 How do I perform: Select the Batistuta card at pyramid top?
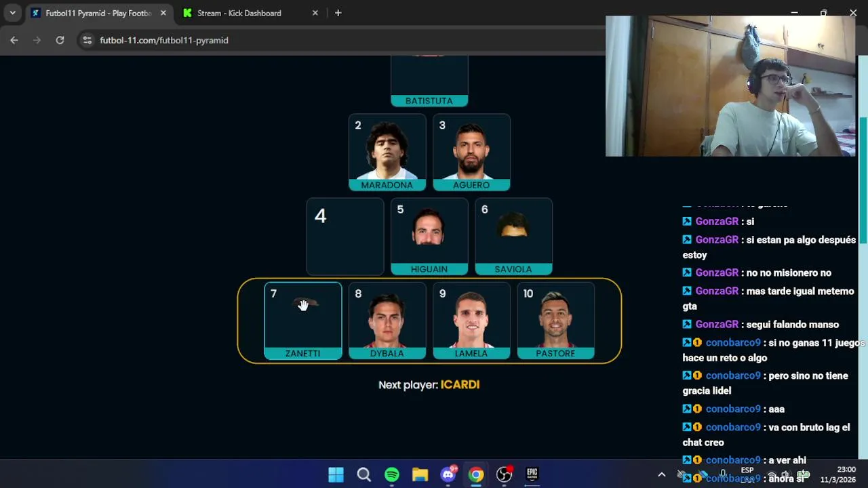pyautogui.click(x=429, y=81)
